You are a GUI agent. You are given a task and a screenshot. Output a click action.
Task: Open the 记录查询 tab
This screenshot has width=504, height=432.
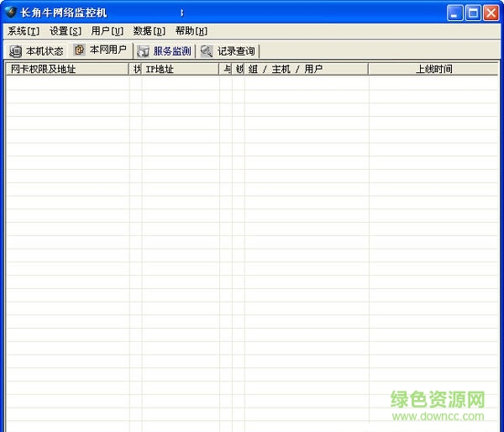click(x=228, y=50)
